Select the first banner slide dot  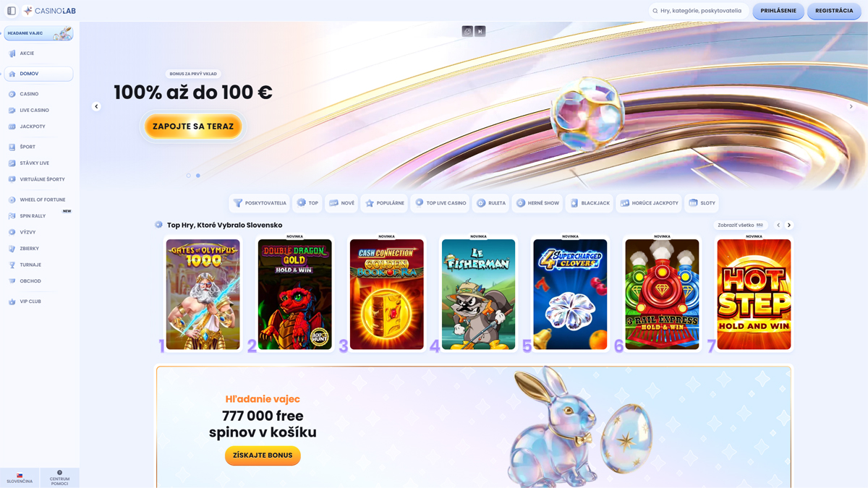(x=189, y=176)
